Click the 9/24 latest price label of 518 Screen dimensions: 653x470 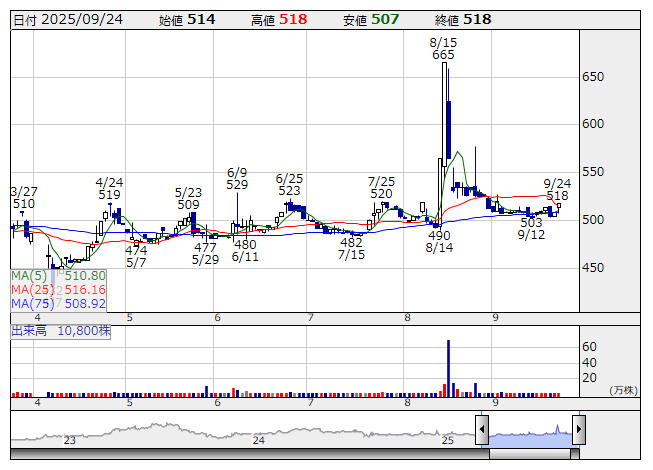(x=557, y=190)
